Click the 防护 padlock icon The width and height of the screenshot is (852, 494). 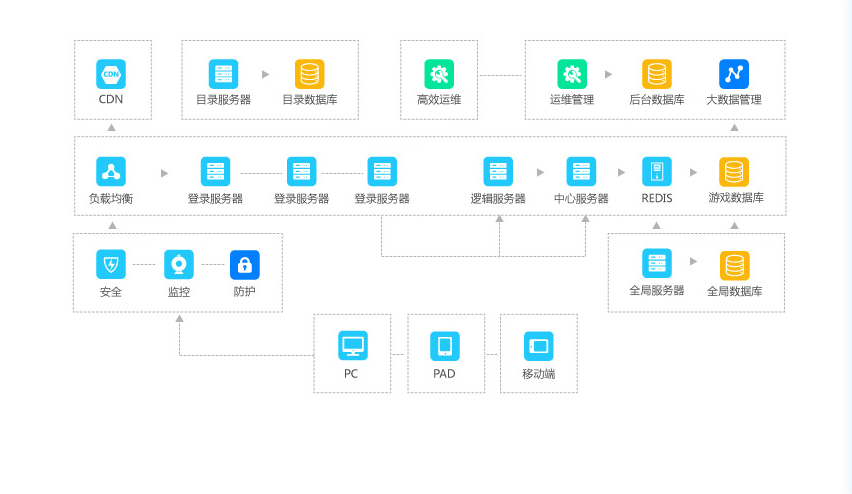pos(245,265)
